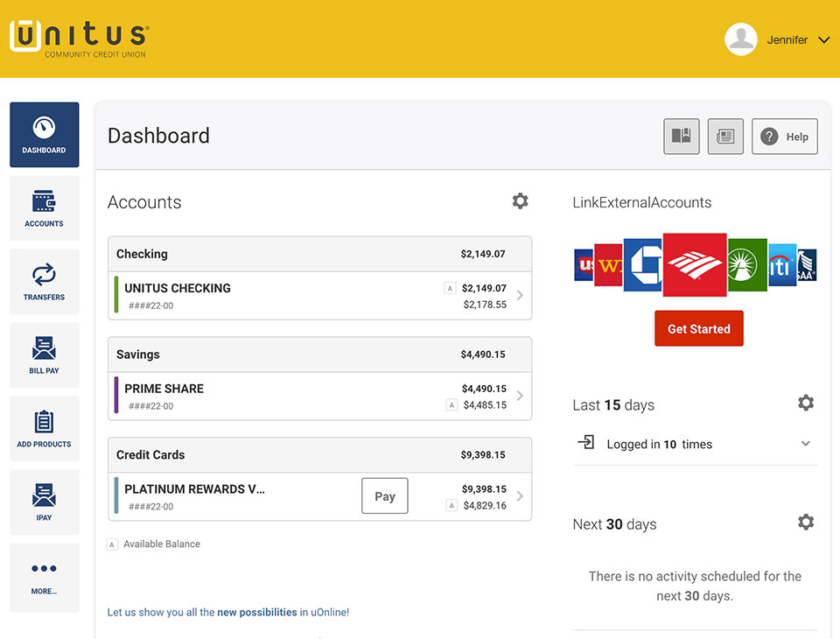This screenshot has width=840, height=639.
Task: Open the news page icon button
Action: click(725, 137)
